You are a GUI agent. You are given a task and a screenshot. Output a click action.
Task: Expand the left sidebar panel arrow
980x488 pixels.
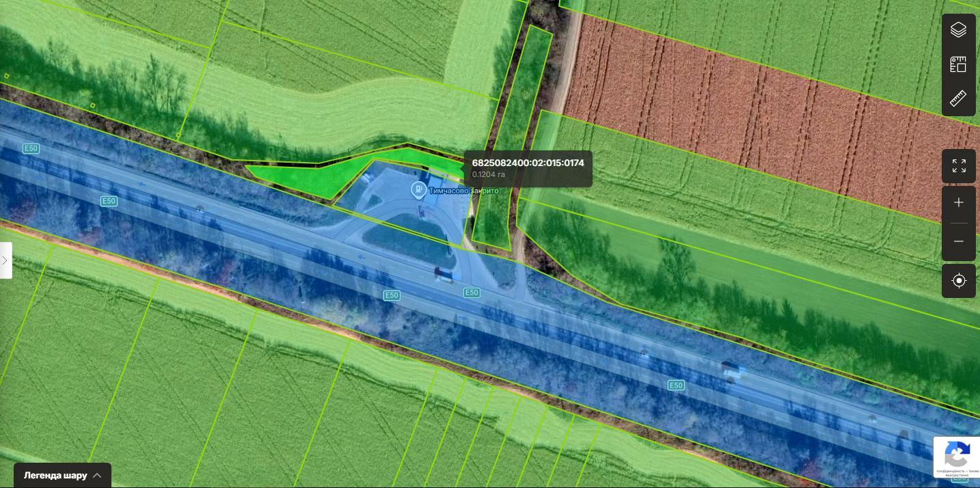pyautogui.click(x=5, y=260)
